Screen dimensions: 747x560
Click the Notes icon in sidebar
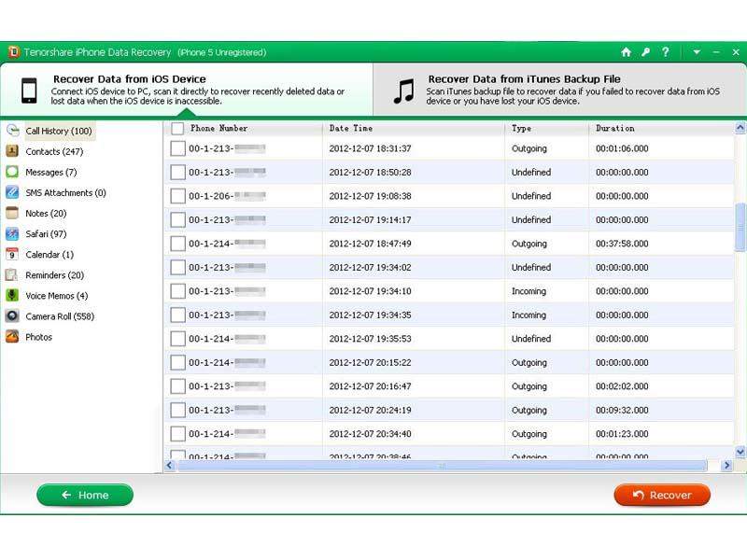[x=12, y=213]
